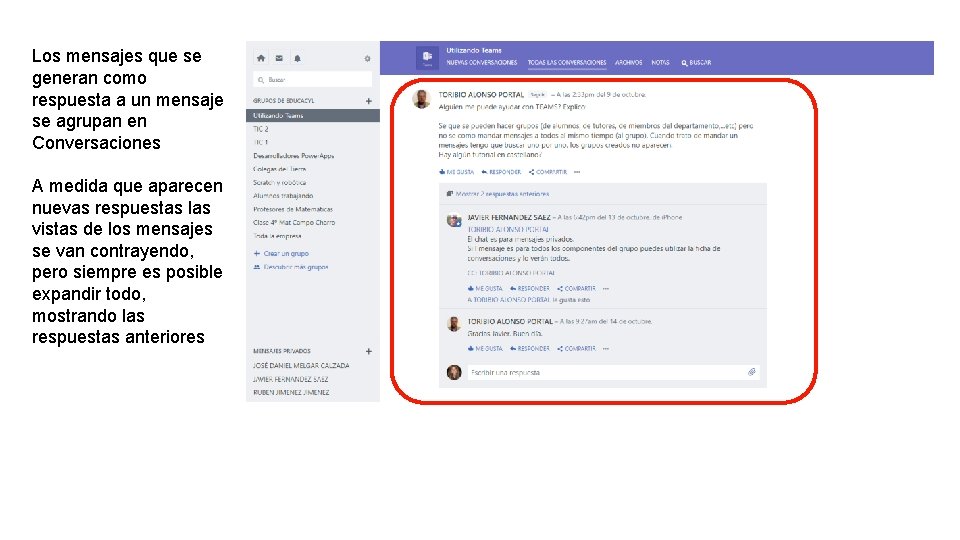Switch to Nuevas Conversaciones tab
The height and width of the screenshot is (540, 960).
[481, 62]
